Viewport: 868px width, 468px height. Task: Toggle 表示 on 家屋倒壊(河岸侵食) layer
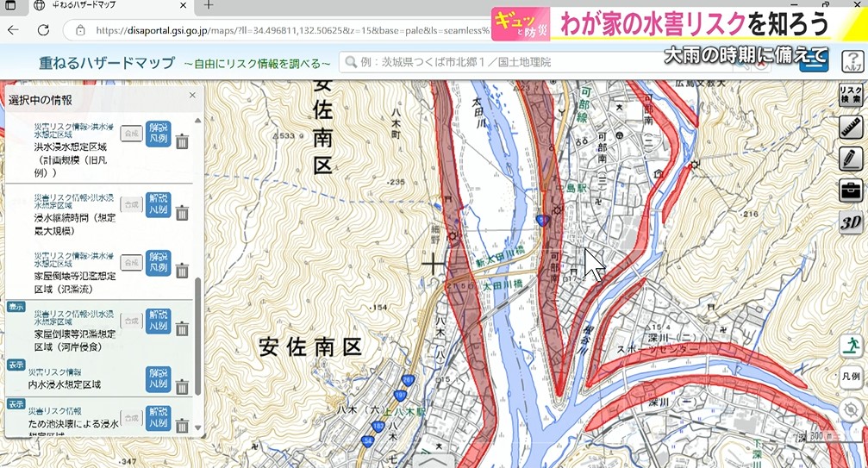[x=16, y=306]
